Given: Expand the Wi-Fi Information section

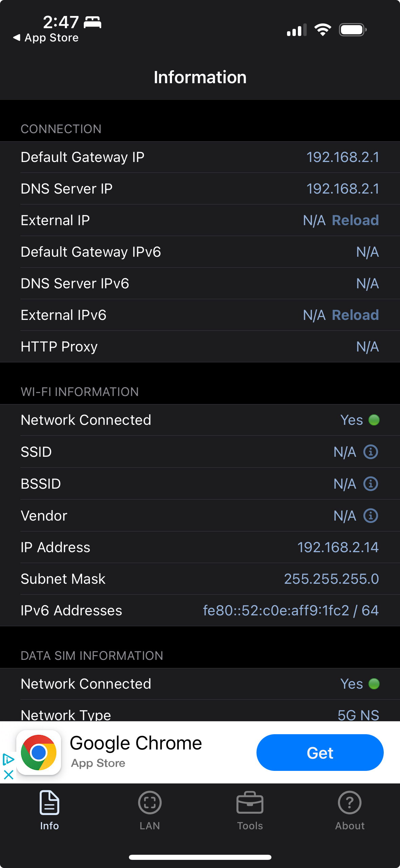Looking at the screenshot, I should point(80,391).
